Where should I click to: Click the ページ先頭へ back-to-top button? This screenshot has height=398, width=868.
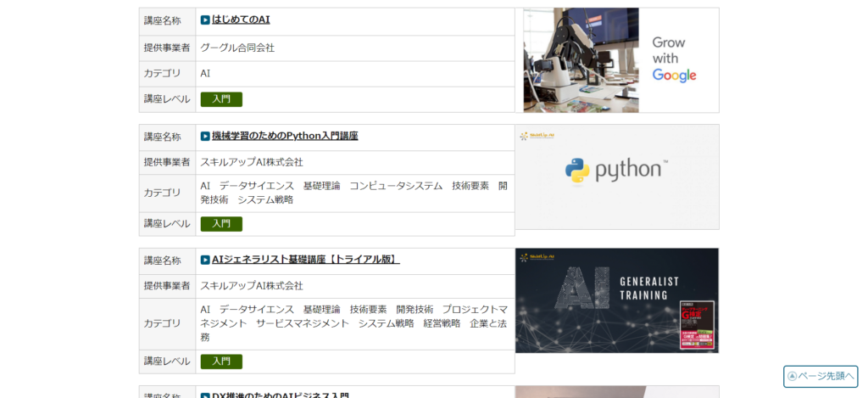821,377
